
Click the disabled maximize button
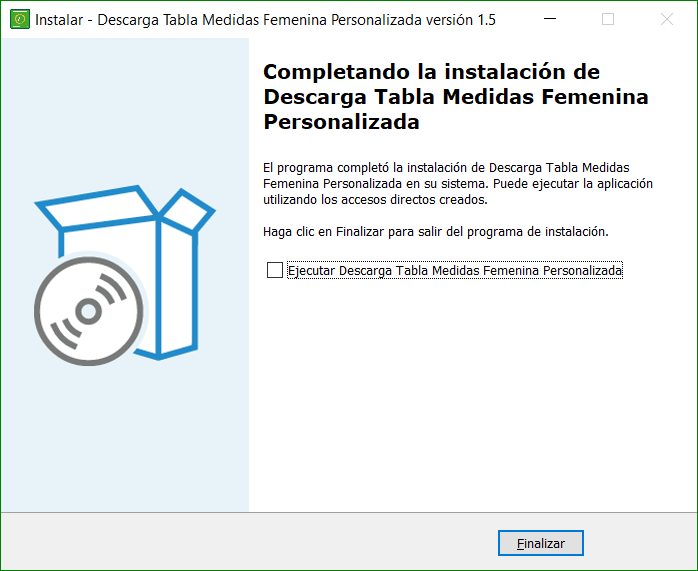[x=608, y=19]
